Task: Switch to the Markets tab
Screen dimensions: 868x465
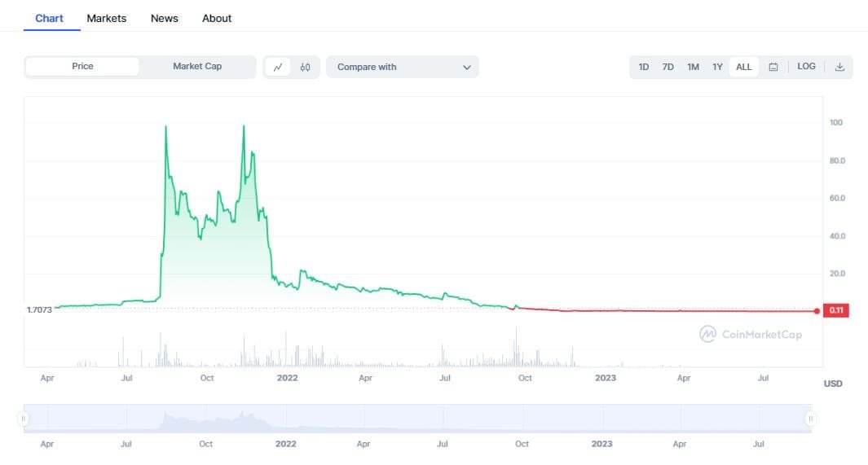Action: pyautogui.click(x=107, y=18)
